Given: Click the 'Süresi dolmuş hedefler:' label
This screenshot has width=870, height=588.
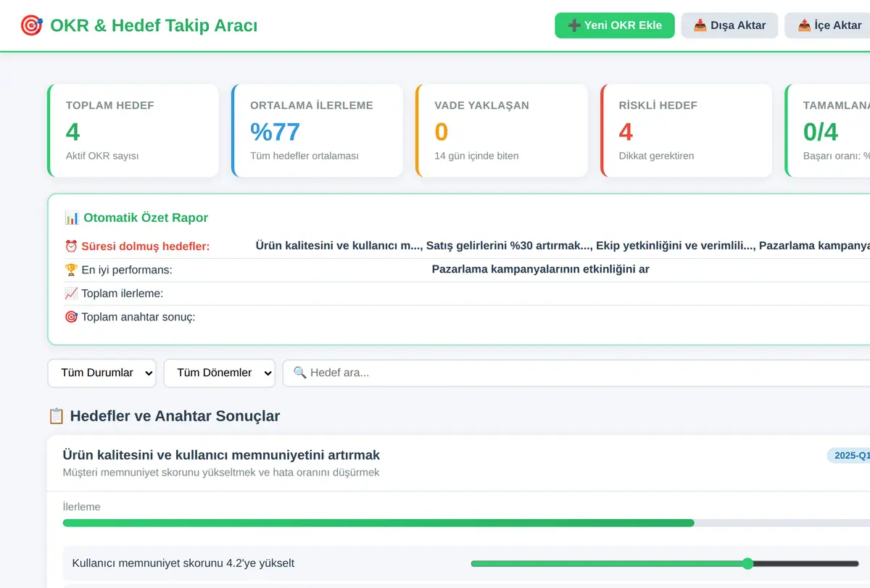Looking at the screenshot, I should (x=145, y=247).
